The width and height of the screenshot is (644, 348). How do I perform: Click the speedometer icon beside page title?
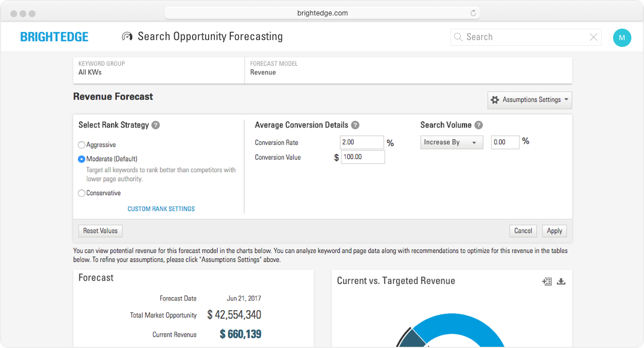point(127,37)
